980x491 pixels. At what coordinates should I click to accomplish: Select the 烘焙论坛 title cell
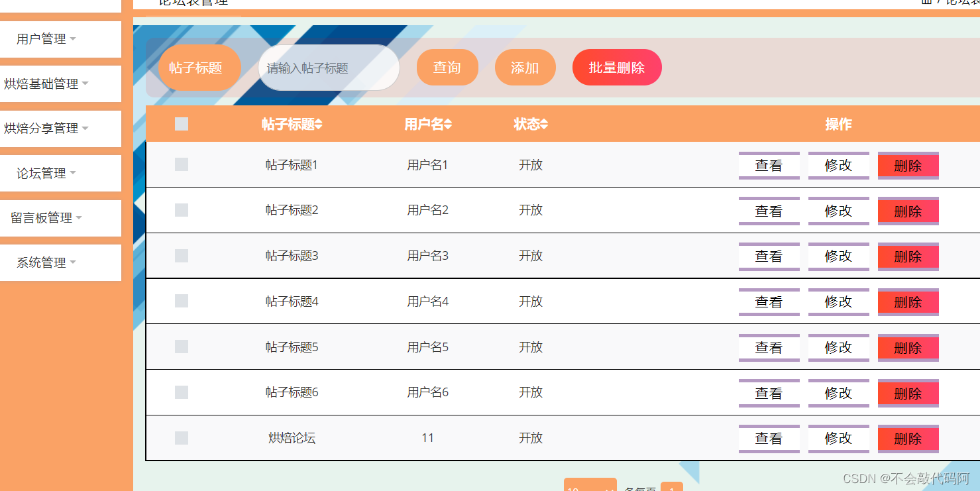coord(292,438)
